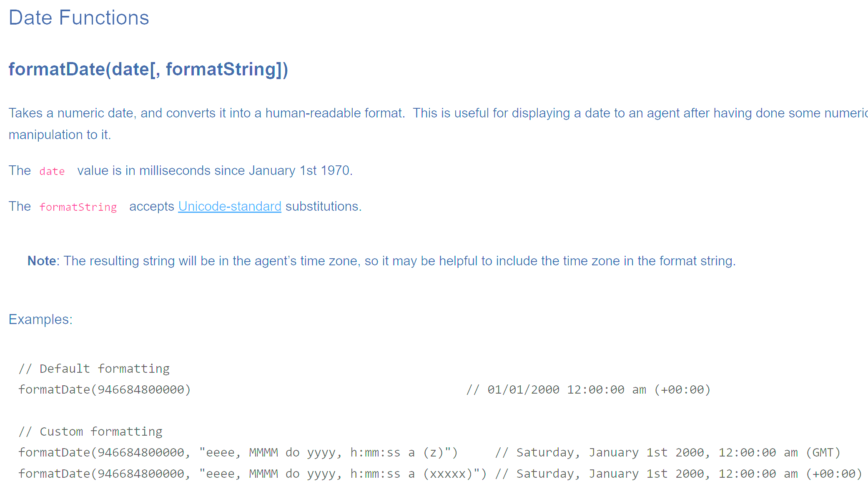Click the formatDate call with the (z) format
The height and width of the screenshot is (499, 868).
238,452
